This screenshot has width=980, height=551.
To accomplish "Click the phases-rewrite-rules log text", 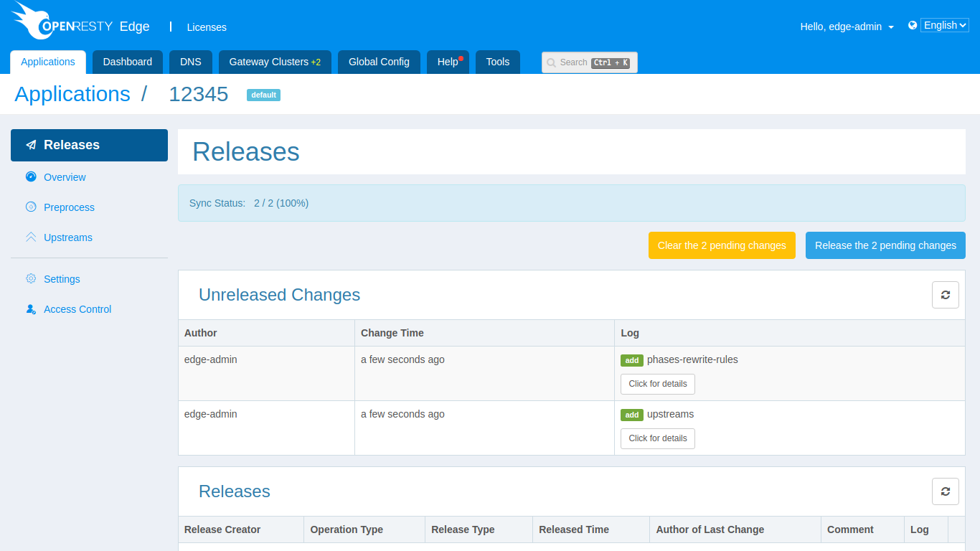I will click(692, 359).
